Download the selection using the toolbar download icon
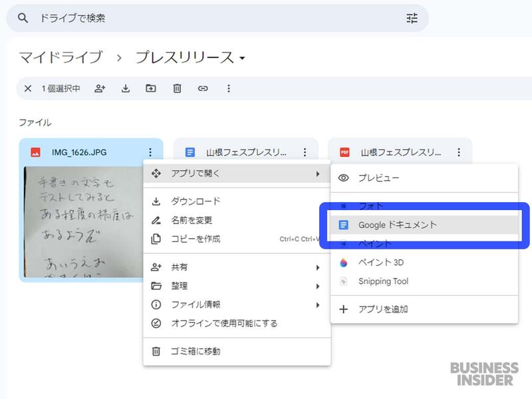Screen dimensions: 532x399 tap(126, 88)
